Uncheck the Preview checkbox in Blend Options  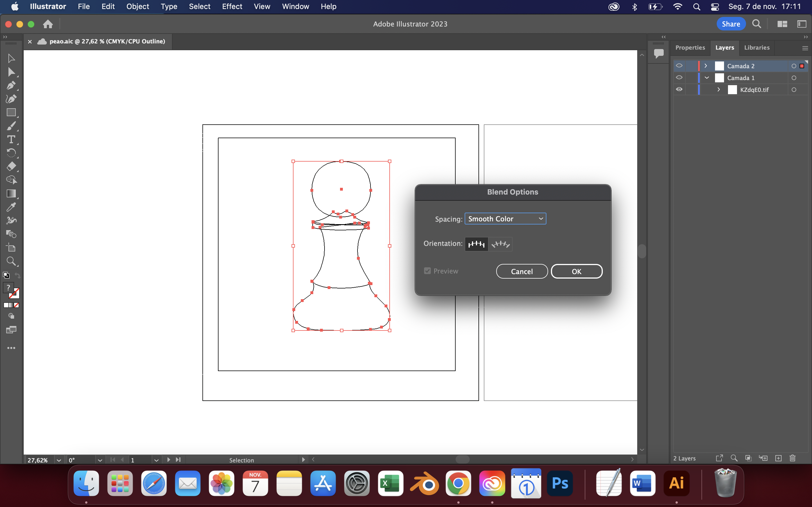pos(427,271)
